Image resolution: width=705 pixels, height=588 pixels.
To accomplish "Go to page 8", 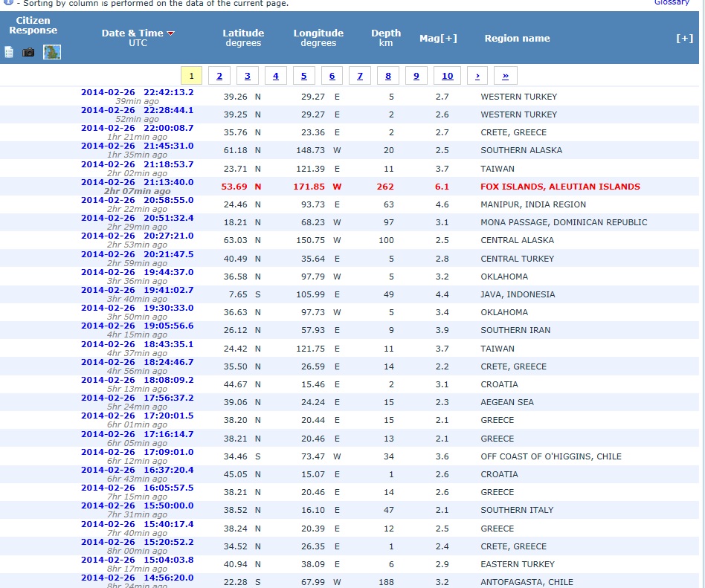I will (x=388, y=76).
